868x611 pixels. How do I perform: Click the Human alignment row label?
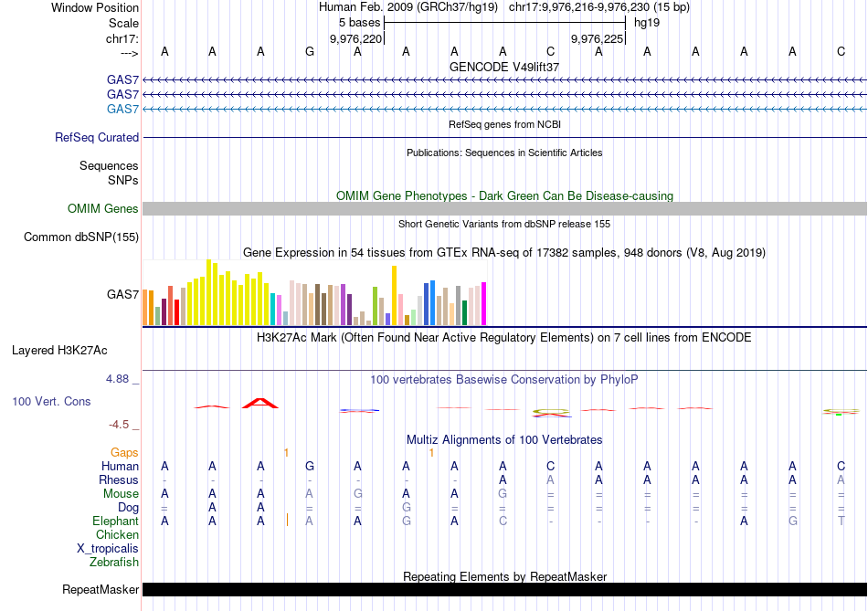point(120,467)
